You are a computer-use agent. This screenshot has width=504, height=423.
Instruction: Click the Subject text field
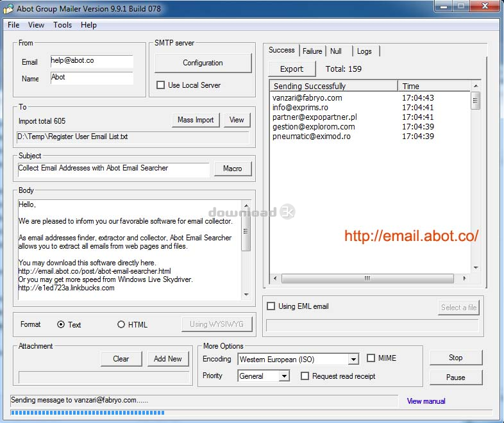(x=113, y=169)
